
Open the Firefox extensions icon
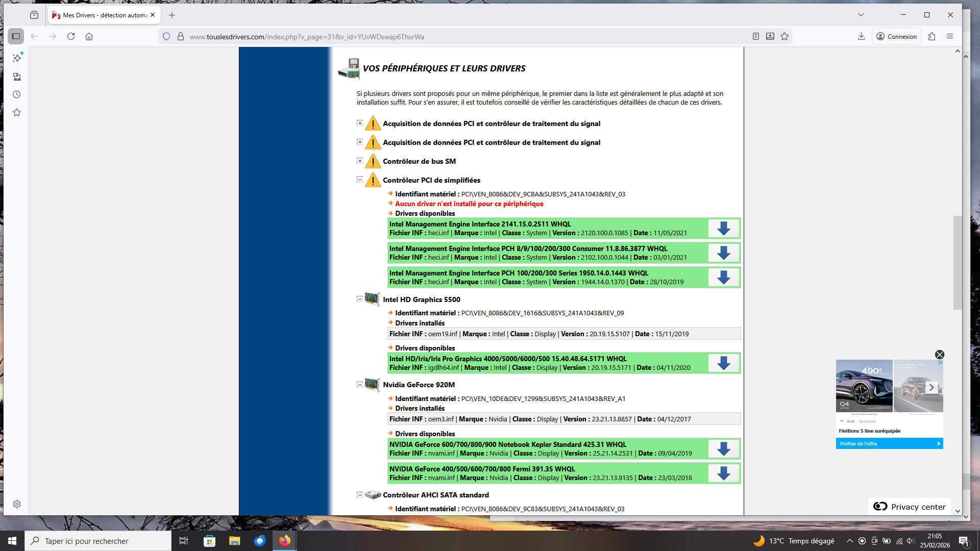tap(932, 36)
